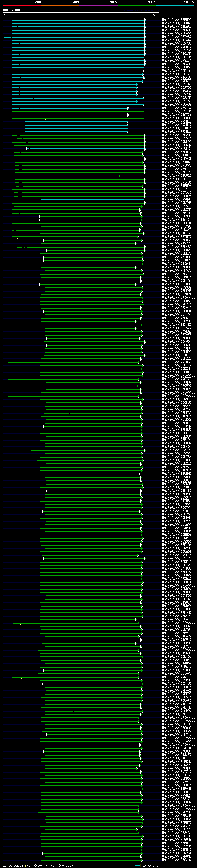
Task: Click the green alignment bar for UniRef100_C5YT80
Action: pyautogui.click(x=78, y=111)
